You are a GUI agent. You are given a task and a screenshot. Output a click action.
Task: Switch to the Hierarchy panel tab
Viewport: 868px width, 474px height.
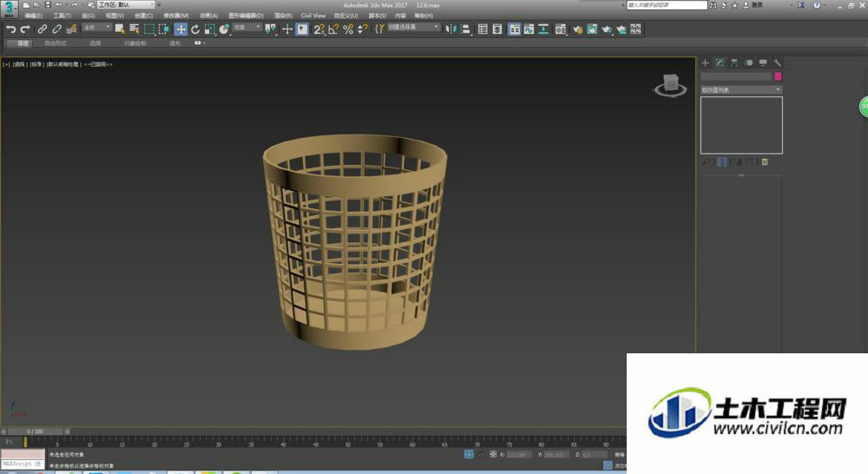[x=734, y=63]
